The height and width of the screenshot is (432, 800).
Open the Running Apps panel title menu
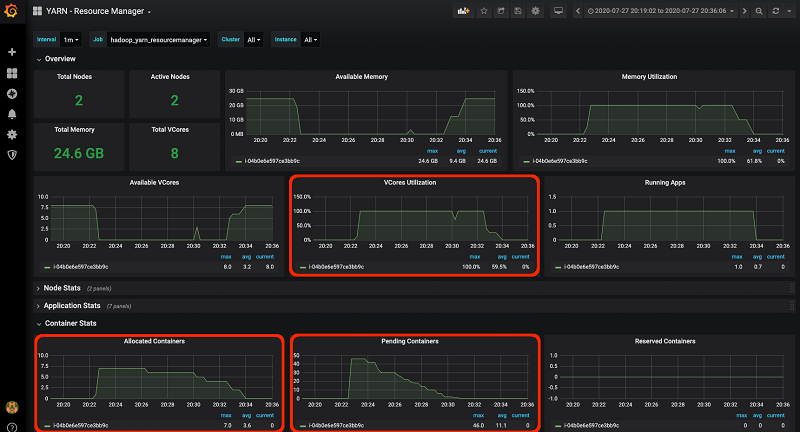(665, 183)
